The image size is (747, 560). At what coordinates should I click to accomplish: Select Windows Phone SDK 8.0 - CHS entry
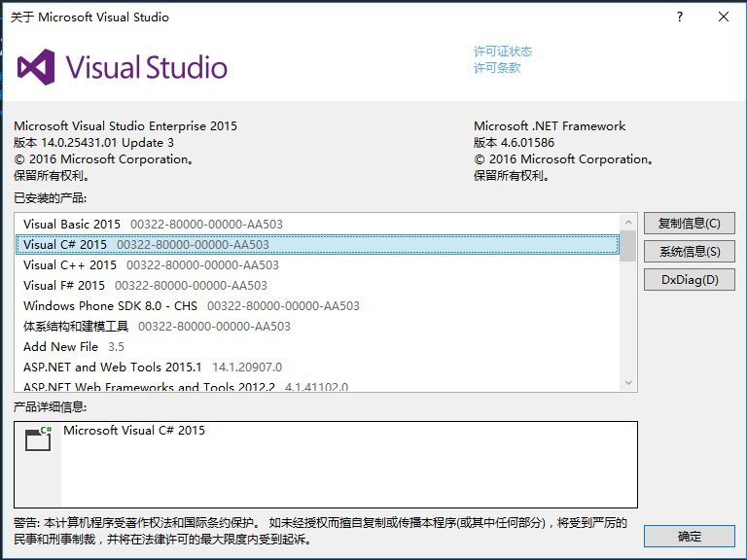point(110,306)
